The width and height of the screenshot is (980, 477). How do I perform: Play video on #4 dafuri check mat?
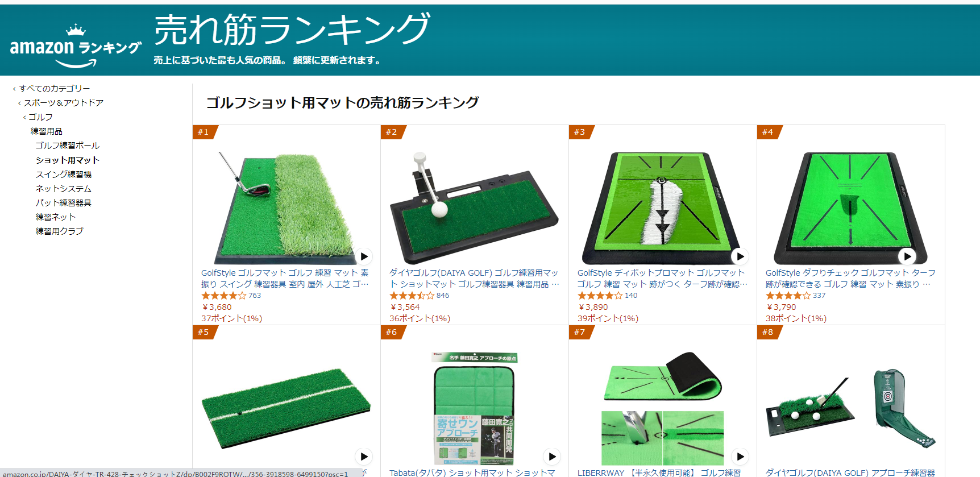pos(907,256)
